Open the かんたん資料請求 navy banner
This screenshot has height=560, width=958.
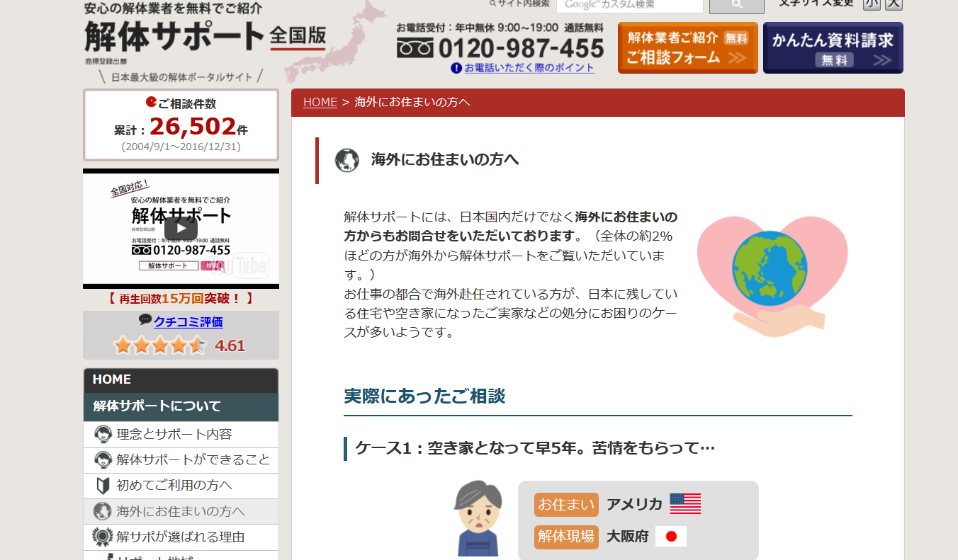(833, 47)
